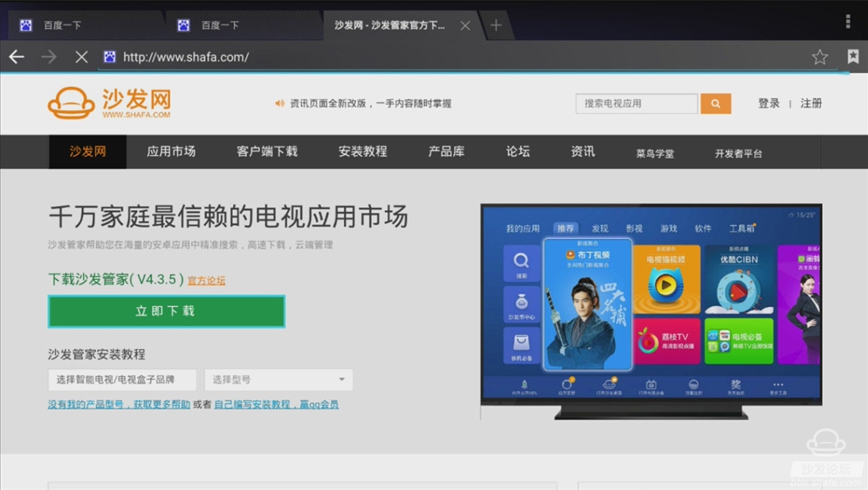Go to the 论坛 nav item

[x=518, y=152]
